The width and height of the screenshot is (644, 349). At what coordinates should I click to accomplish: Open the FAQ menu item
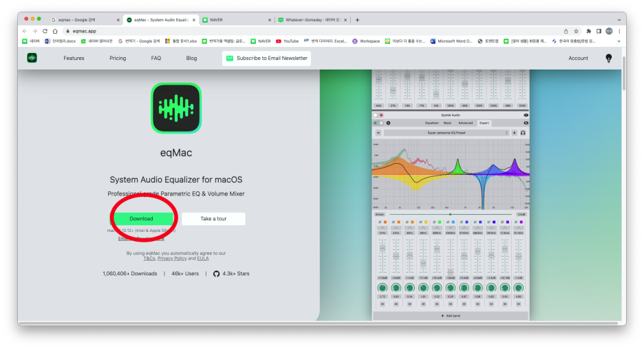pyautogui.click(x=156, y=59)
